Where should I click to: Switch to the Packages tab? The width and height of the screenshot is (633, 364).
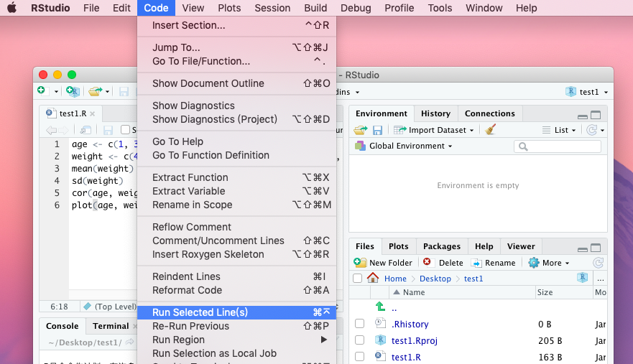pos(442,246)
